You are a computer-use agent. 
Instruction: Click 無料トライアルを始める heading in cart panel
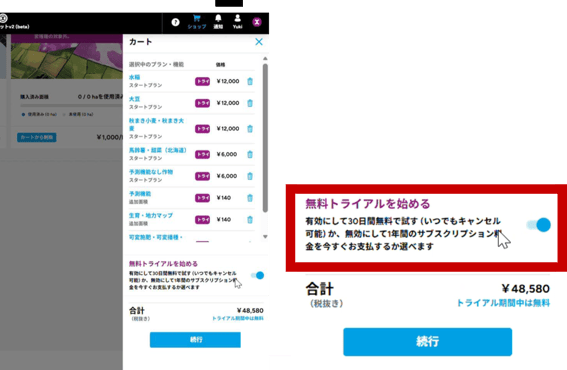point(163,264)
